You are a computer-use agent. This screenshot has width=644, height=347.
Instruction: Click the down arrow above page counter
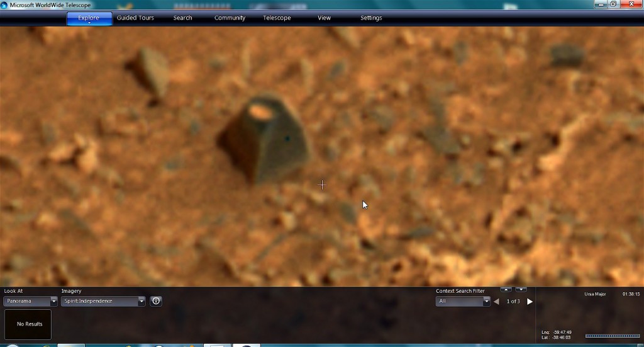coord(521,290)
